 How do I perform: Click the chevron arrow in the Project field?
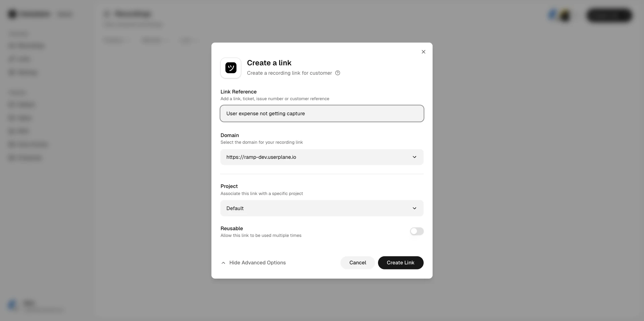pyautogui.click(x=414, y=208)
